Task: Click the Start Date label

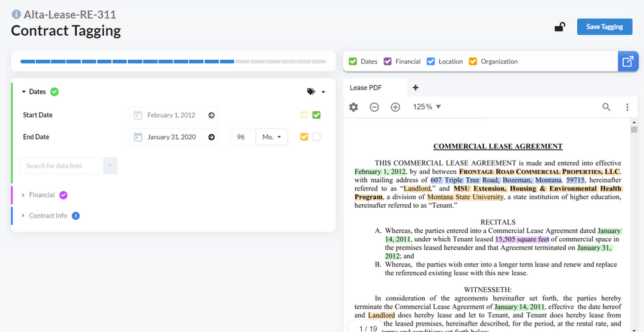Action: (x=38, y=115)
